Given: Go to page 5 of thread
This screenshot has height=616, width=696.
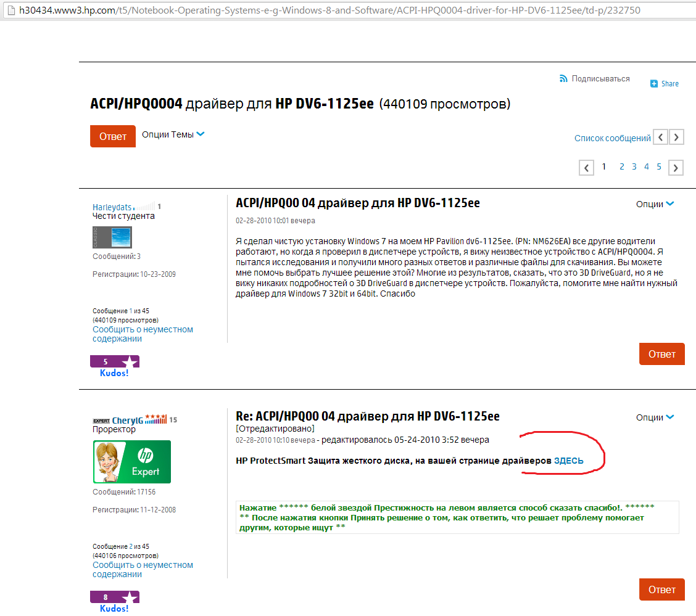Looking at the screenshot, I should [x=659, y=166].
